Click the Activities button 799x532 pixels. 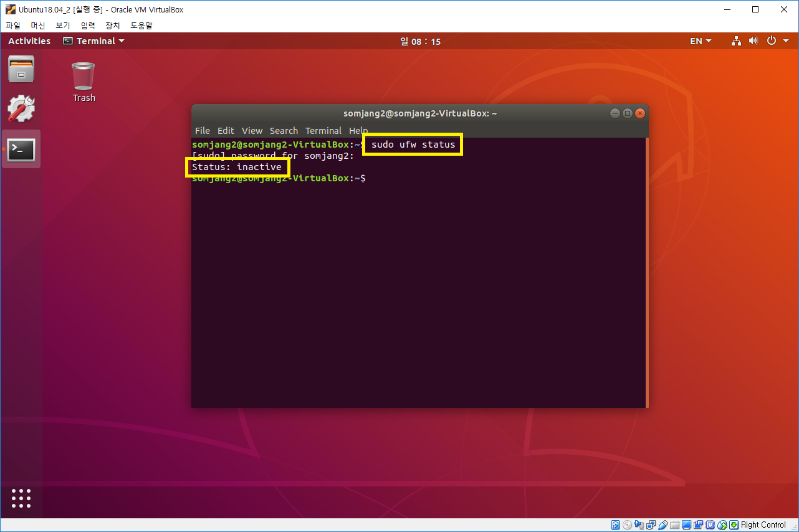click(x=29, y=41)
